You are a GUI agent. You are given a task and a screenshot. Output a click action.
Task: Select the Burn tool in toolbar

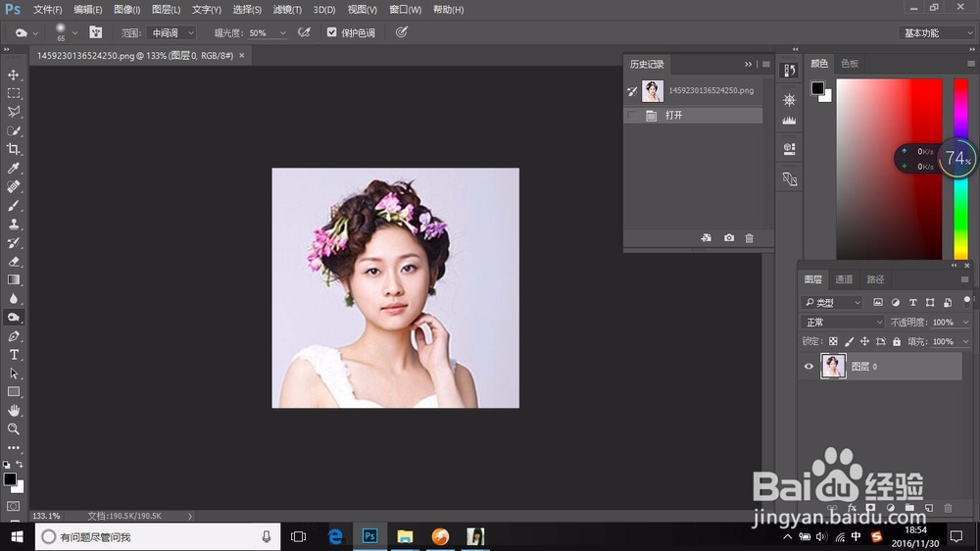(x=13, y=317)
